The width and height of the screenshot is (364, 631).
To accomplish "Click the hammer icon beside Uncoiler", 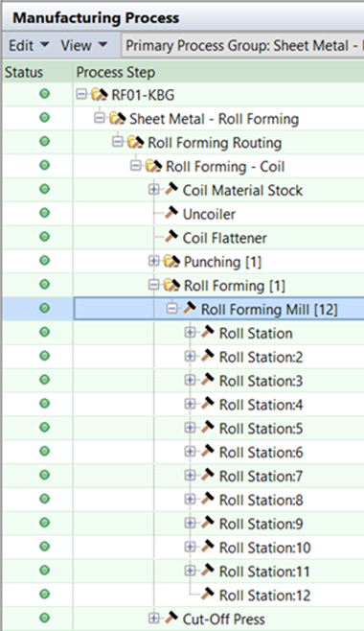I will point(171,213).
